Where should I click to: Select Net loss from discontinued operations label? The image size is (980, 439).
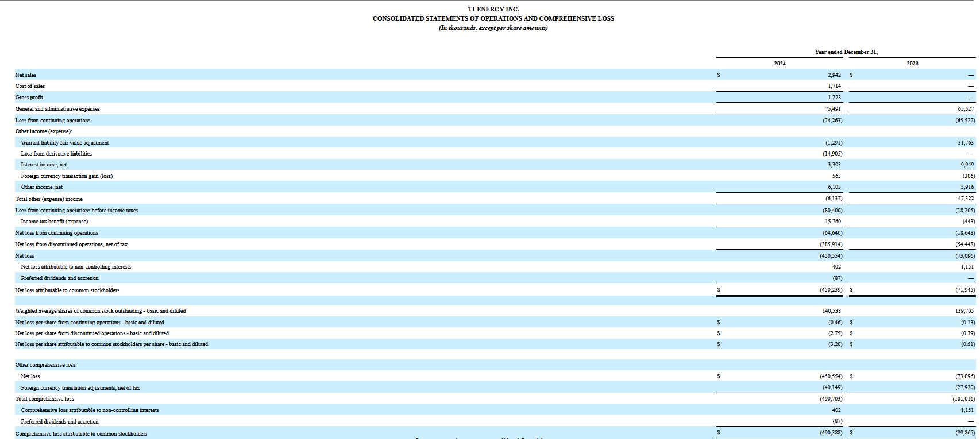point(71,244)
